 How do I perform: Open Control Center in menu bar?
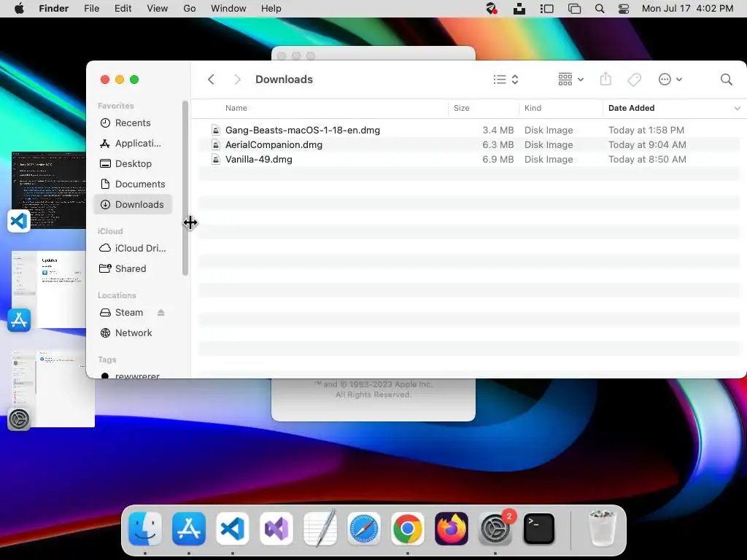(x=624, y=9)
